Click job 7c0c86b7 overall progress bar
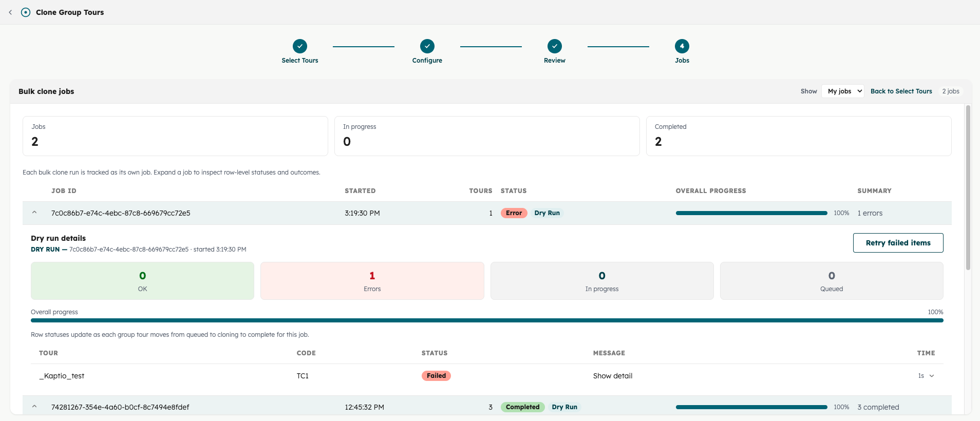Image resolution: width=980 pixels, height=421 pixels. pos(751,213)
